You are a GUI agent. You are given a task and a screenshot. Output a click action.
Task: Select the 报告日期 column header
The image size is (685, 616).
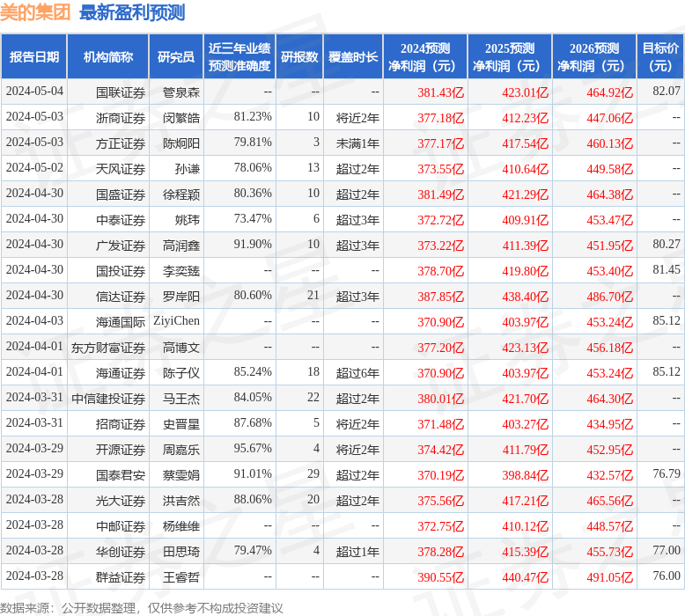tap(34, 56)
